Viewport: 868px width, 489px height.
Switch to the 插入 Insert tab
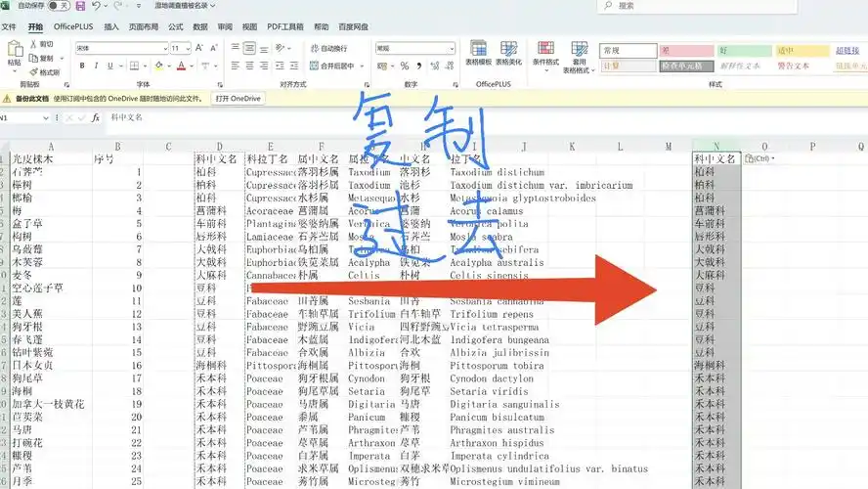pos(111,26)
